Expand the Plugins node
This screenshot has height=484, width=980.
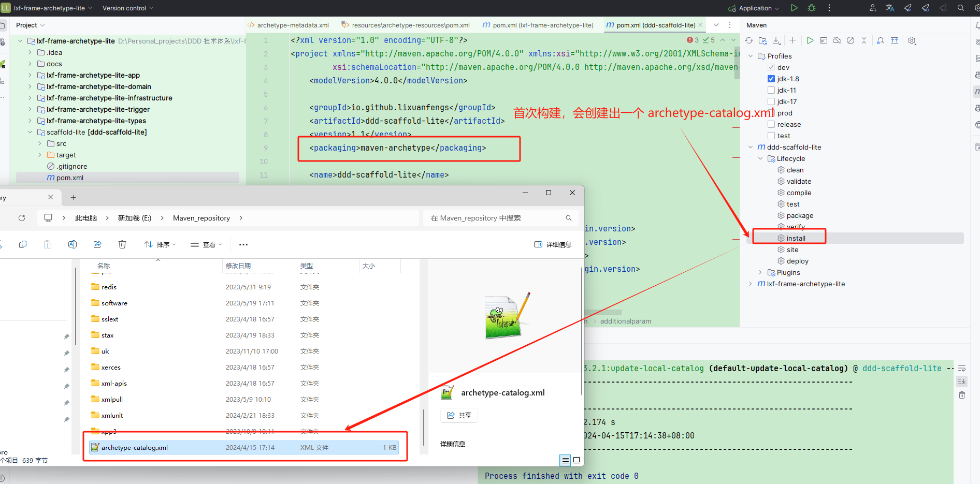760,272
